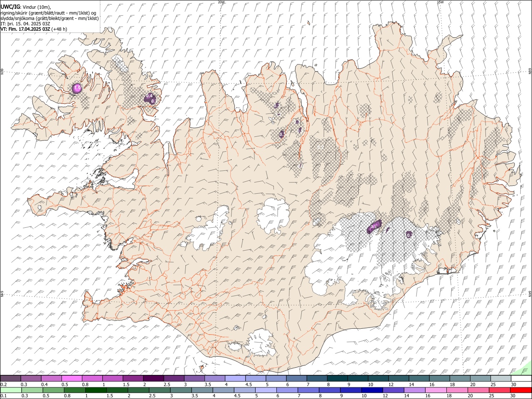
Task: Click the '1.5' label under upper legend row
Action: tap(126, 384)
